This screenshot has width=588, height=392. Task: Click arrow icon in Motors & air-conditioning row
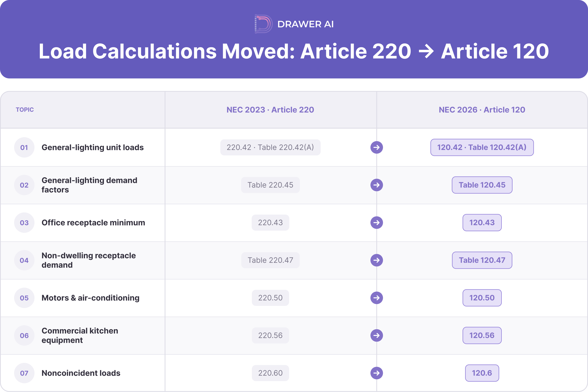click(377, 298)
